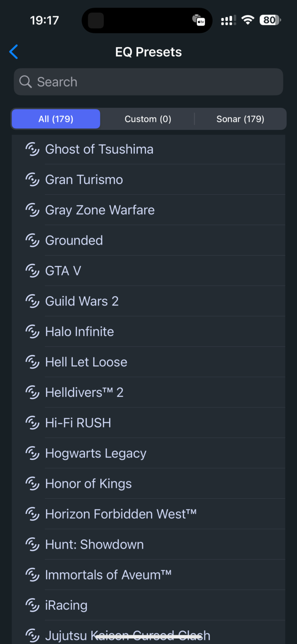Viewport: 297px width, 644px height.
Task: Select the Hunt: Showdown preset
Action: click(x=94, y=545)
